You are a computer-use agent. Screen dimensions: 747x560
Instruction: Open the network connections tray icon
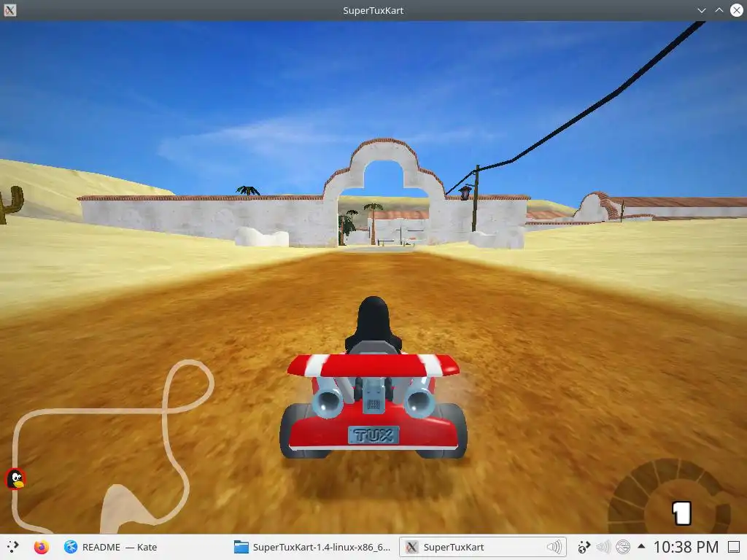click(623, 547)
